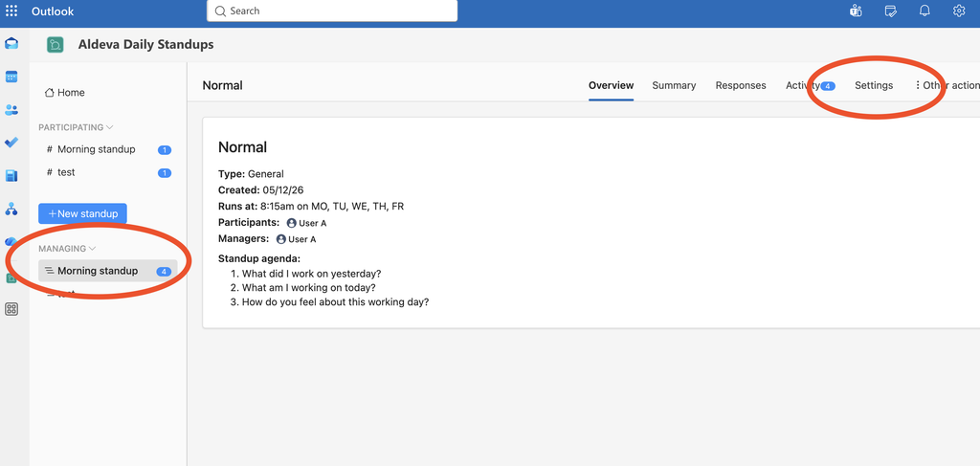
Task: Open the To Do checkmark app
Action: pos(11,143)
